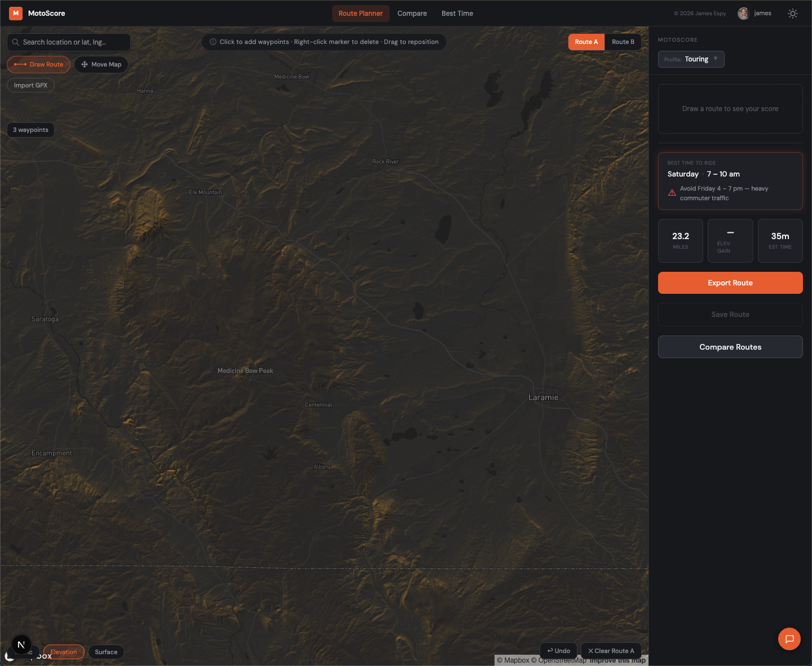Open the james account menu
The width and height of the screenshot is (812, 666).
point(754,13)
